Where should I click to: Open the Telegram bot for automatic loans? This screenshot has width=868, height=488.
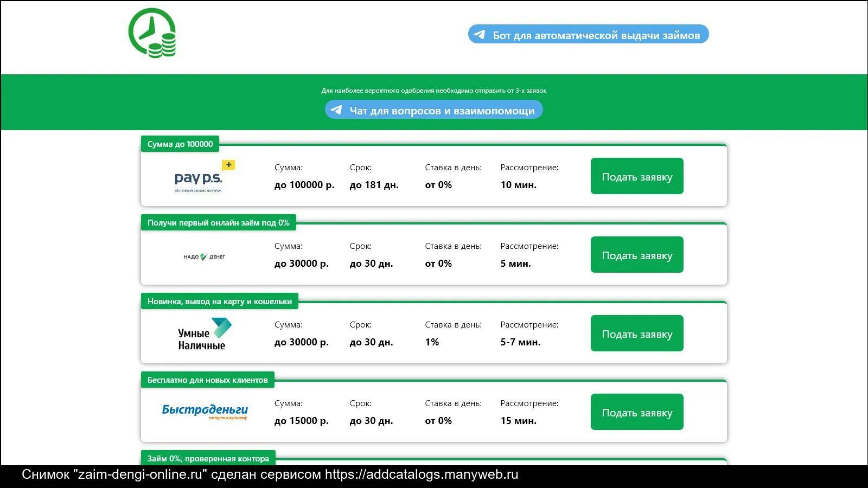589,34
